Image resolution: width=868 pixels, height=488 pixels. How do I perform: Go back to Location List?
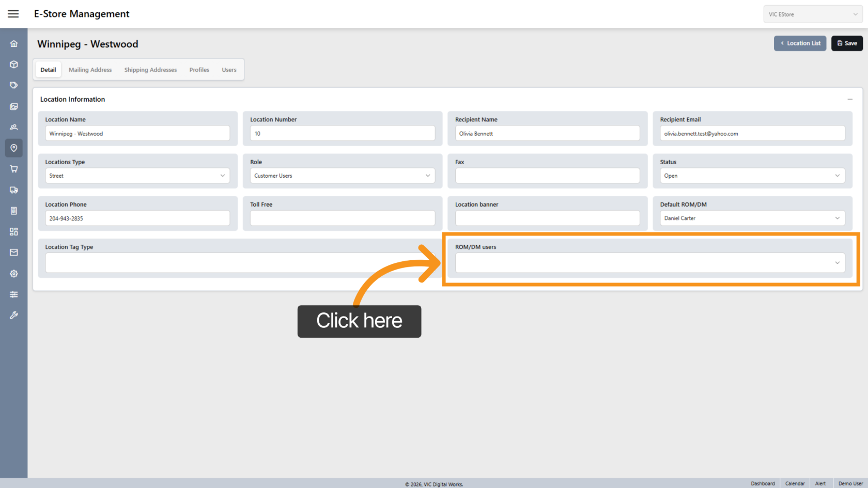[x=800, y=43]
